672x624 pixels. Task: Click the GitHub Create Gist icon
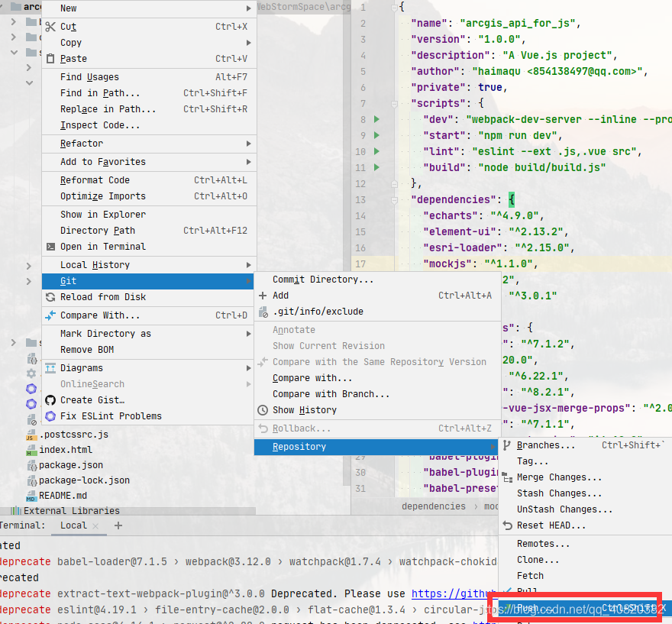[x=50, y=400]
